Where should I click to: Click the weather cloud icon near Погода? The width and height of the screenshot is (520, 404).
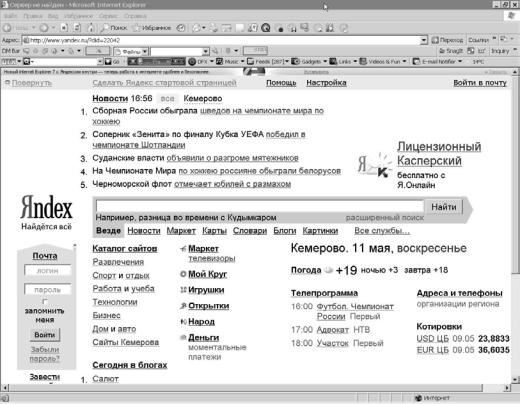[329, 270]
